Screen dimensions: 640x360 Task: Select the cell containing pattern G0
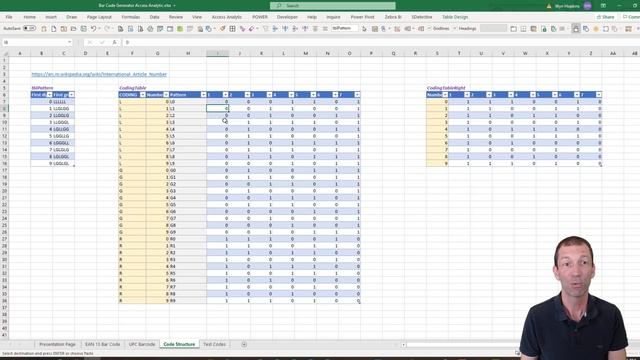pos(188,171)
